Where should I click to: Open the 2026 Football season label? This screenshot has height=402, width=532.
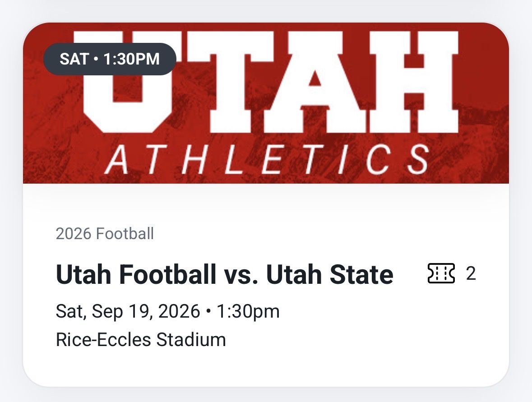click(105, 234)
